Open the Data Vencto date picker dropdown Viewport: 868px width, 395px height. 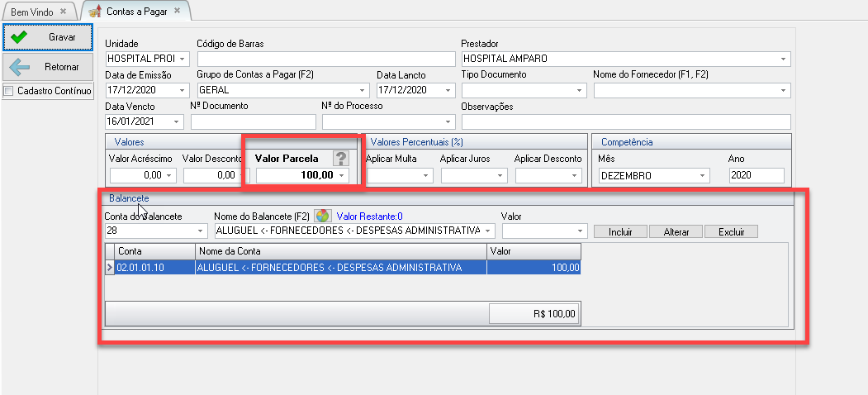tap(182, 121)
